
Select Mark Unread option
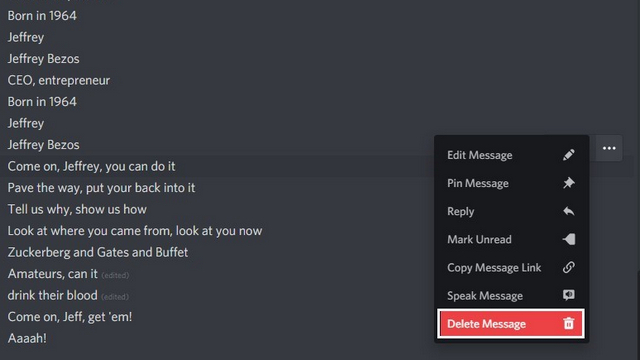511,240
